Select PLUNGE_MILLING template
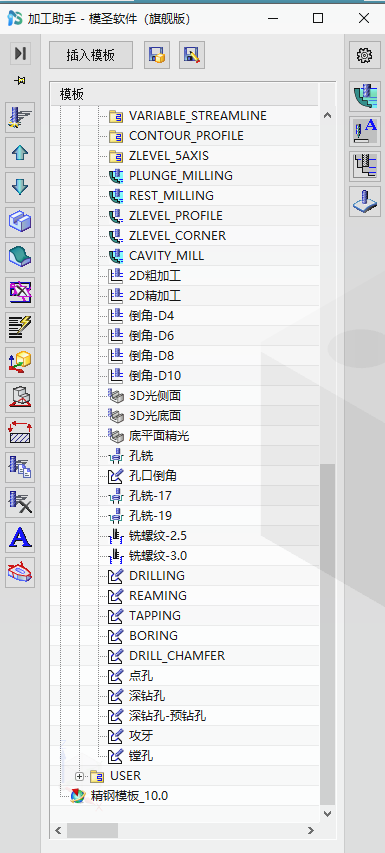385x853 pixels. coord(181,176)
